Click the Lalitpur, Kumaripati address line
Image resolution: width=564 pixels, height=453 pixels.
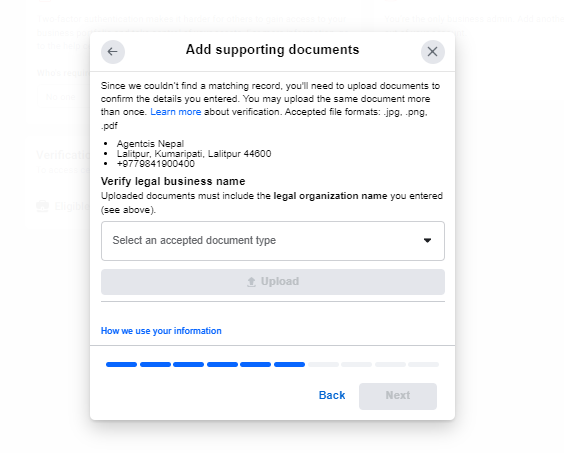pyautogui.click(x=194, y=154)
